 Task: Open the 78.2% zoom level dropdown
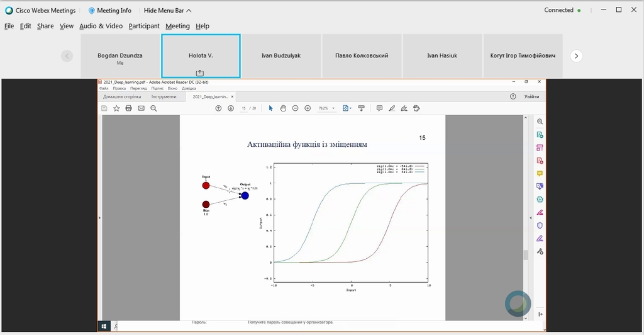(327, 108)
